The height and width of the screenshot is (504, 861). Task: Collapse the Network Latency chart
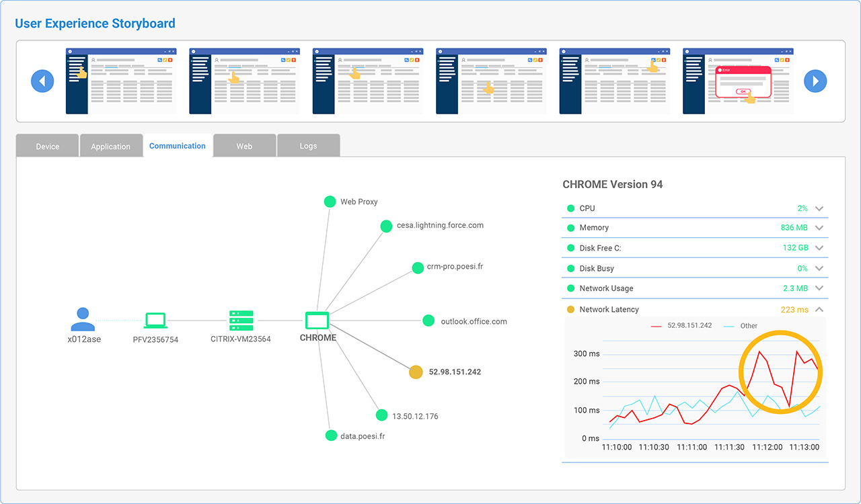819,310
